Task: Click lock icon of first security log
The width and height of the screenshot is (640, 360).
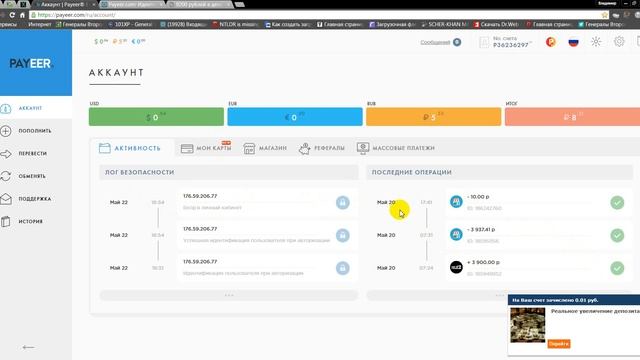Action: (342, 202)
